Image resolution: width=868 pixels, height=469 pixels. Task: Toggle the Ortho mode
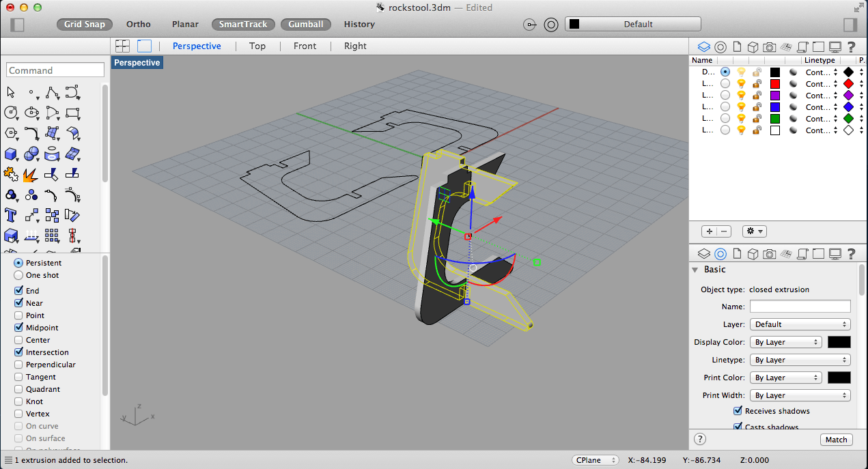[139, 24]
